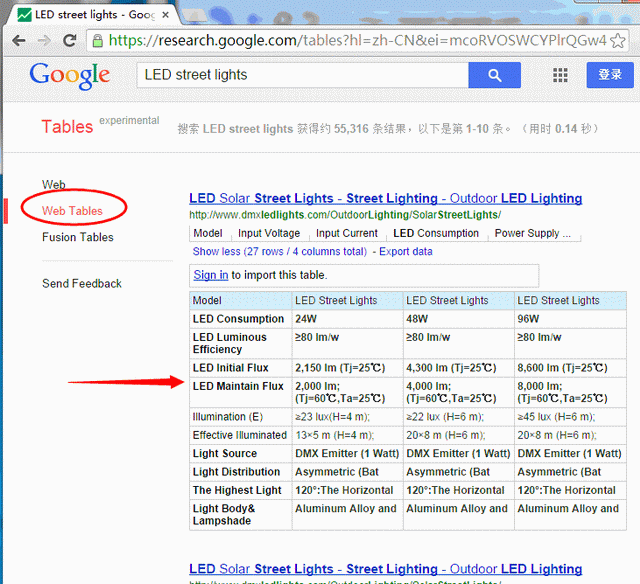Click Sign in to import table

[x=210, y=275]
